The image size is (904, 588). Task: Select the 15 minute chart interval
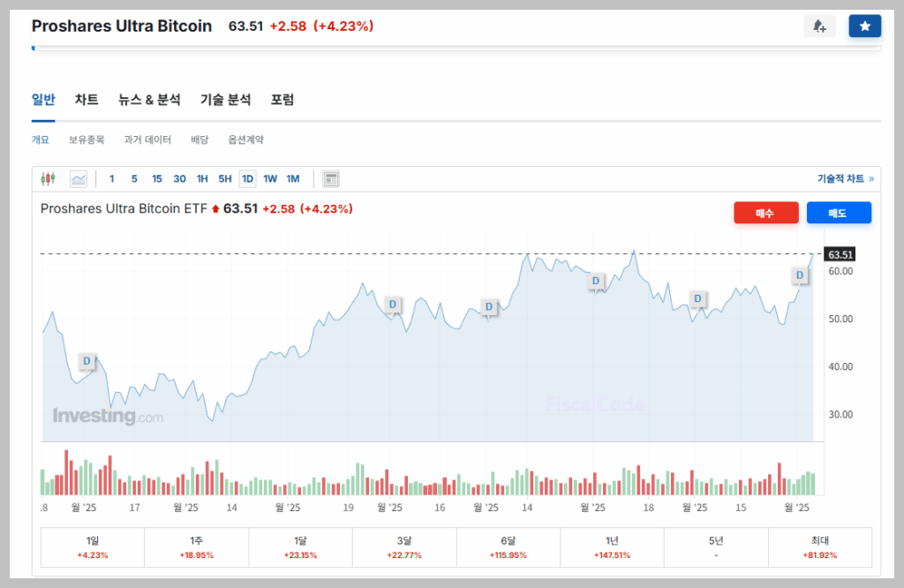(x=157, y=179)
